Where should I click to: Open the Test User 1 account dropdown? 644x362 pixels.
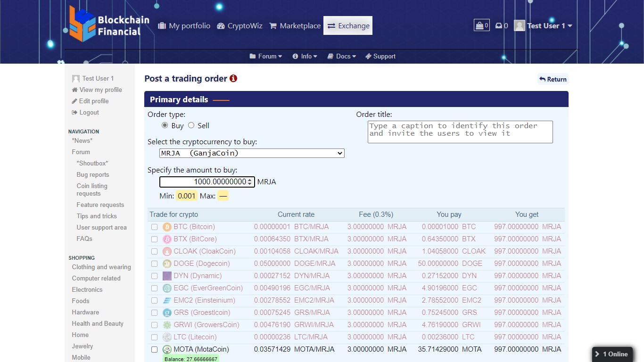(x=543, y=26)
